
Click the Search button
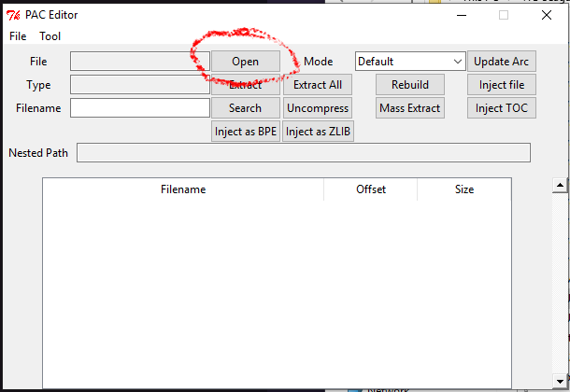point(246,108)
